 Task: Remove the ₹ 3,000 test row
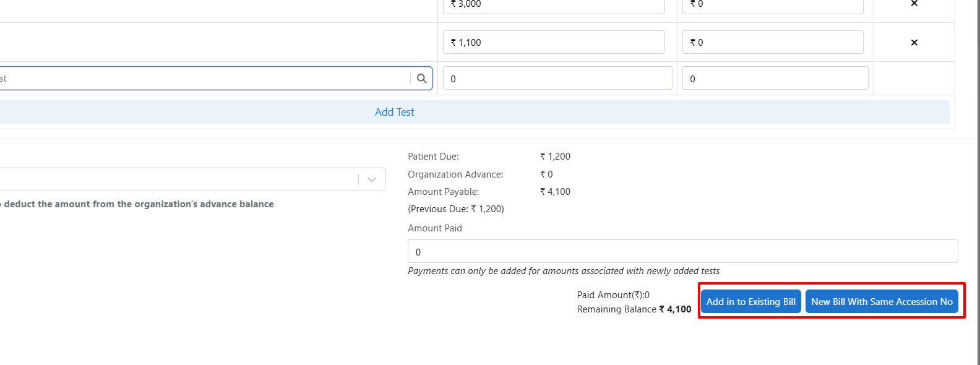[x=914, y=4]
